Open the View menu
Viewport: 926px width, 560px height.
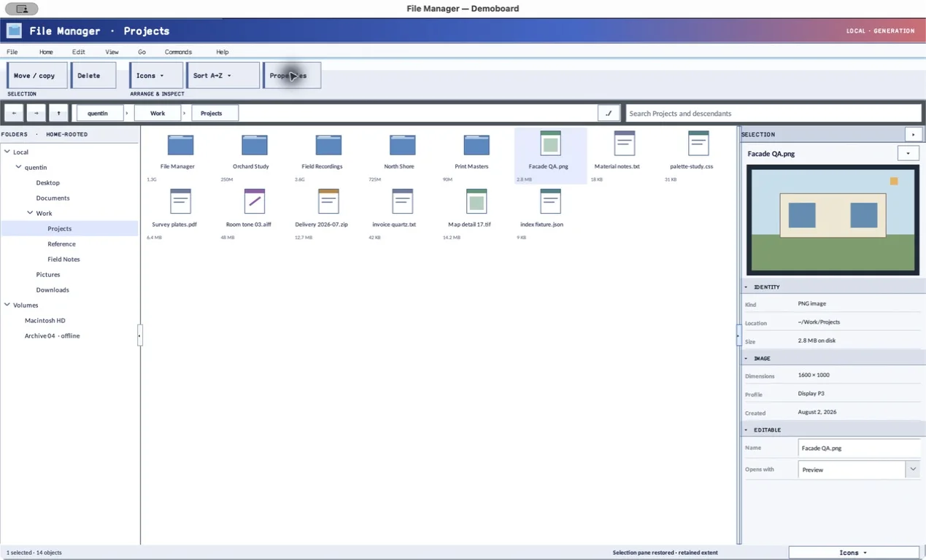112,52
